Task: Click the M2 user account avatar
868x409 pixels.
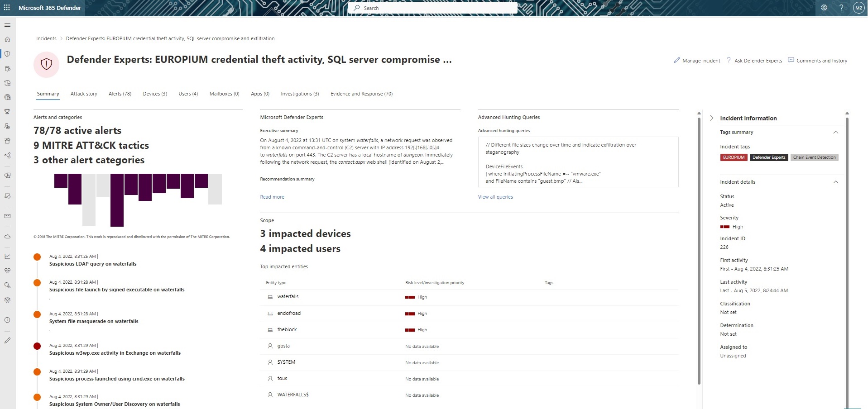Action: [858, 8]
